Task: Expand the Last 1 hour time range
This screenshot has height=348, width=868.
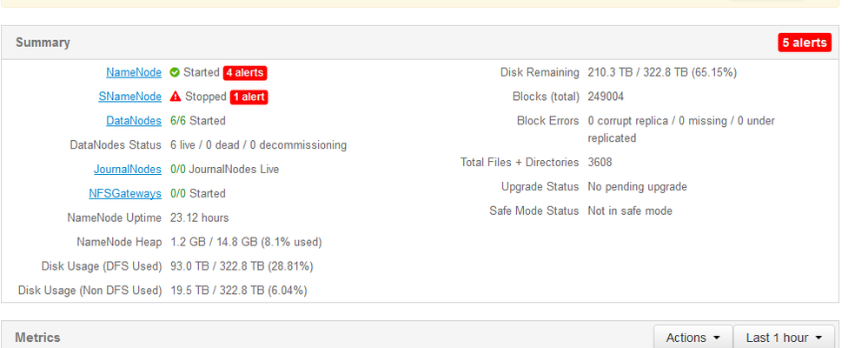Action: 784,338
